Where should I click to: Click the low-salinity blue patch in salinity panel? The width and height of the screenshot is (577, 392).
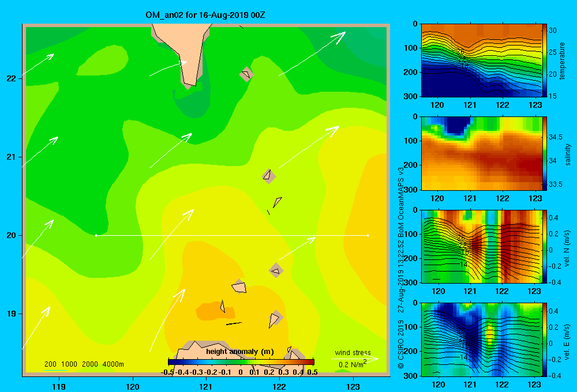click(456, 125)
